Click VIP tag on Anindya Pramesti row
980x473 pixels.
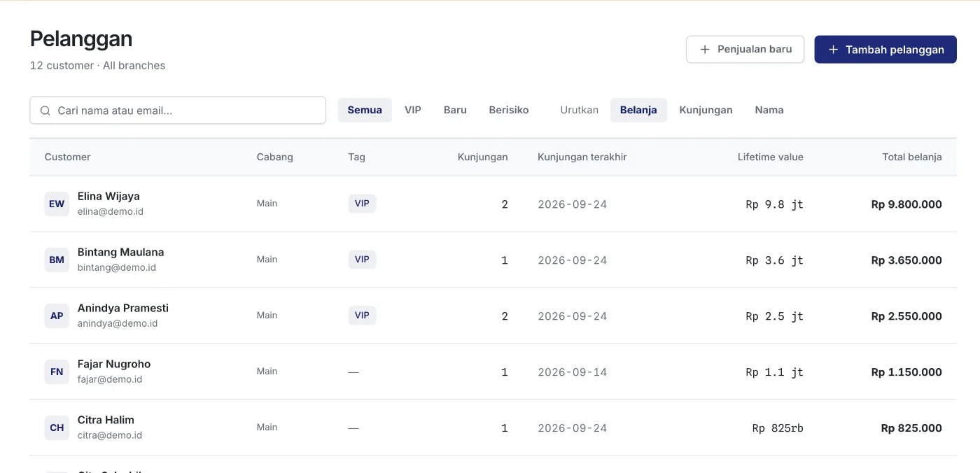[362, 316]
